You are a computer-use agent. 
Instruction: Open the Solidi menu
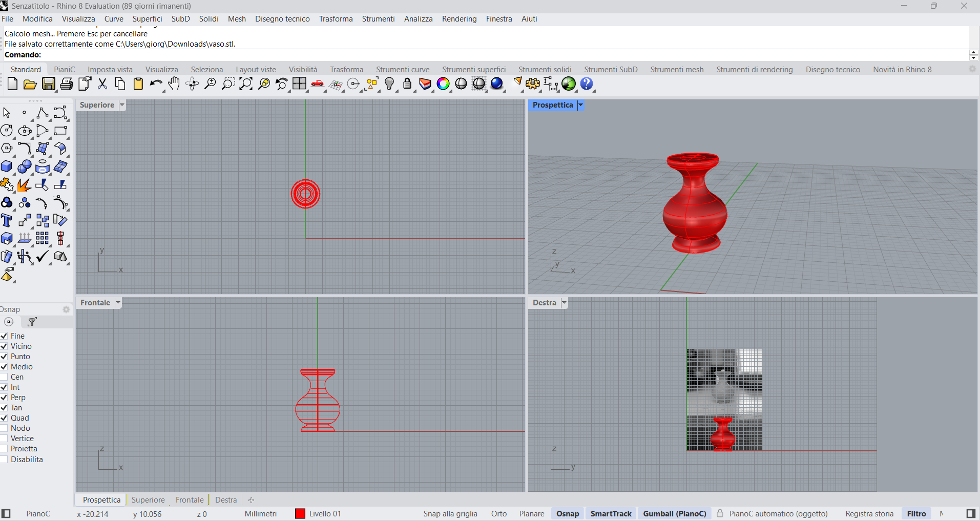tap(208, 19)
